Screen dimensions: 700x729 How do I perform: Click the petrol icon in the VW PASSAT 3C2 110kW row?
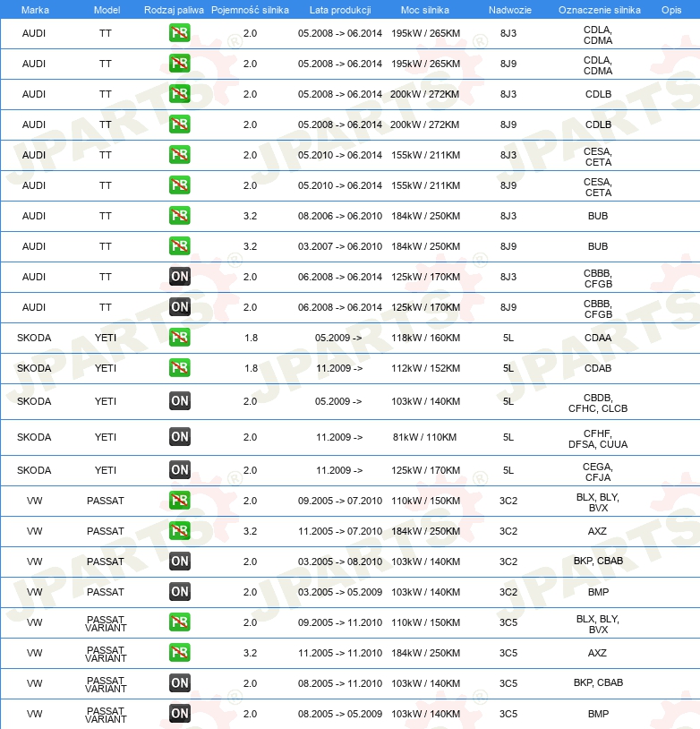point(179,501)
